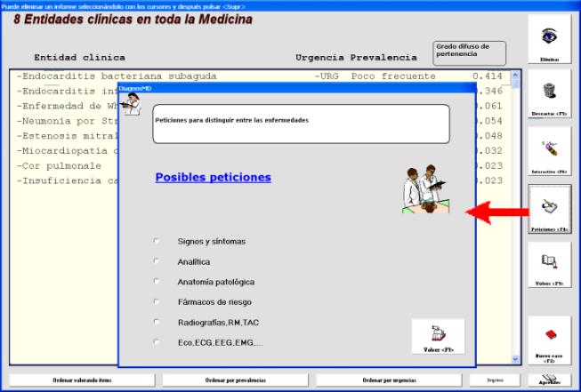
Task: Click the Imprimir button
Action: point(495,380)
